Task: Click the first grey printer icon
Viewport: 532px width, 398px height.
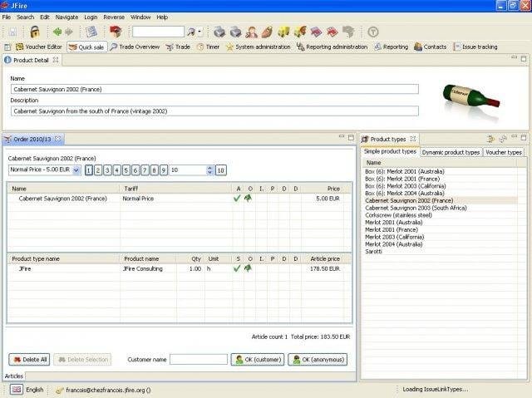Action: [219, 32]
